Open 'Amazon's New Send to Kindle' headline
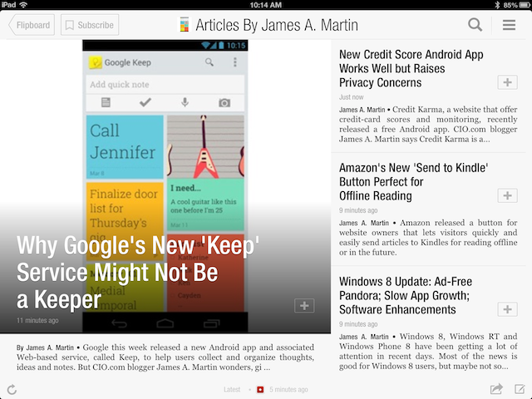Viewport: 532px width, 399px height. click(414, 182)
